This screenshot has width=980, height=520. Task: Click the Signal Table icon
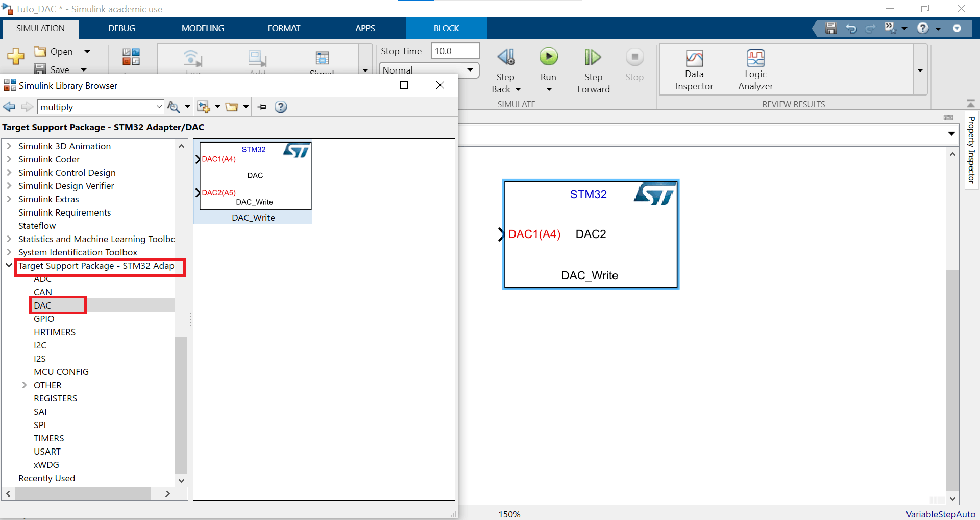pos(322,58)
